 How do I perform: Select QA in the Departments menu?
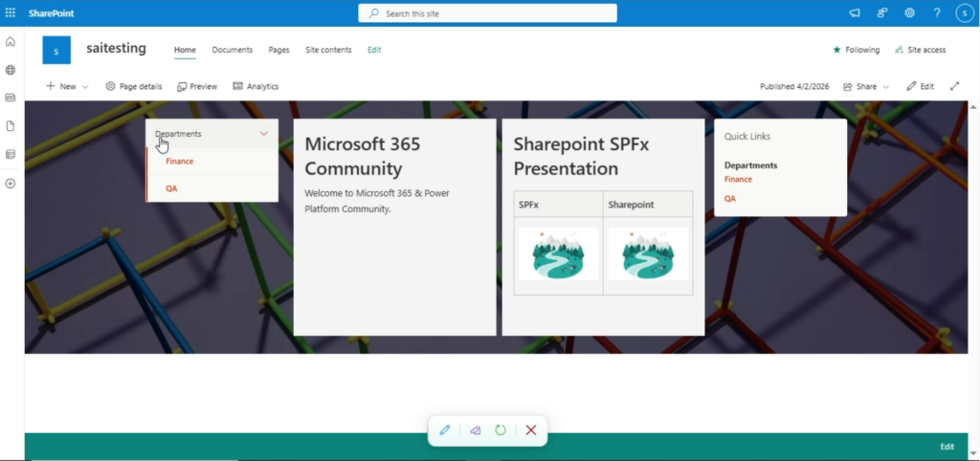(x=171, y=188)
